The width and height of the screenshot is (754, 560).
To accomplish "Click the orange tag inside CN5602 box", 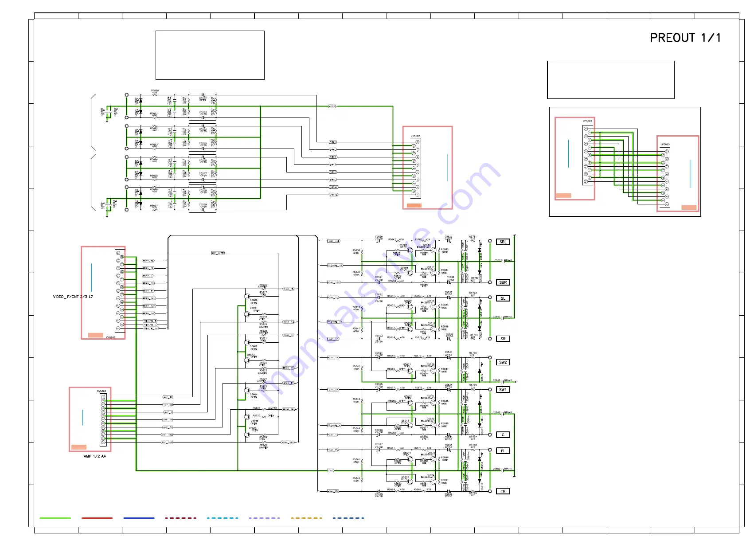I will pyautogui.click(x=414, y=205).
